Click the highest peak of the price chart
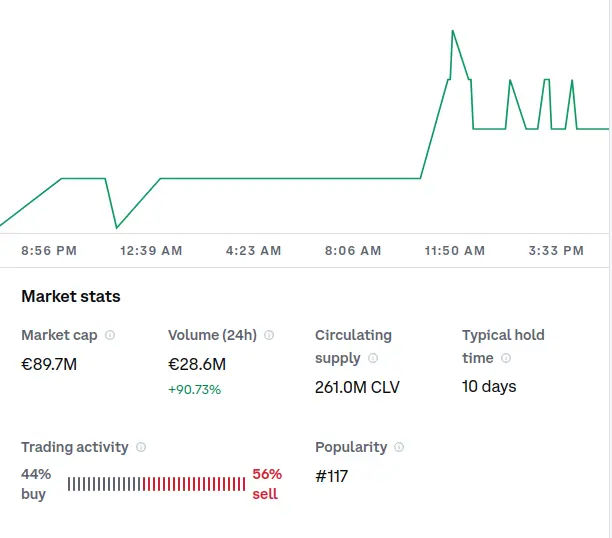Screen dimensions: 612x538 click(x=453, y=31)
